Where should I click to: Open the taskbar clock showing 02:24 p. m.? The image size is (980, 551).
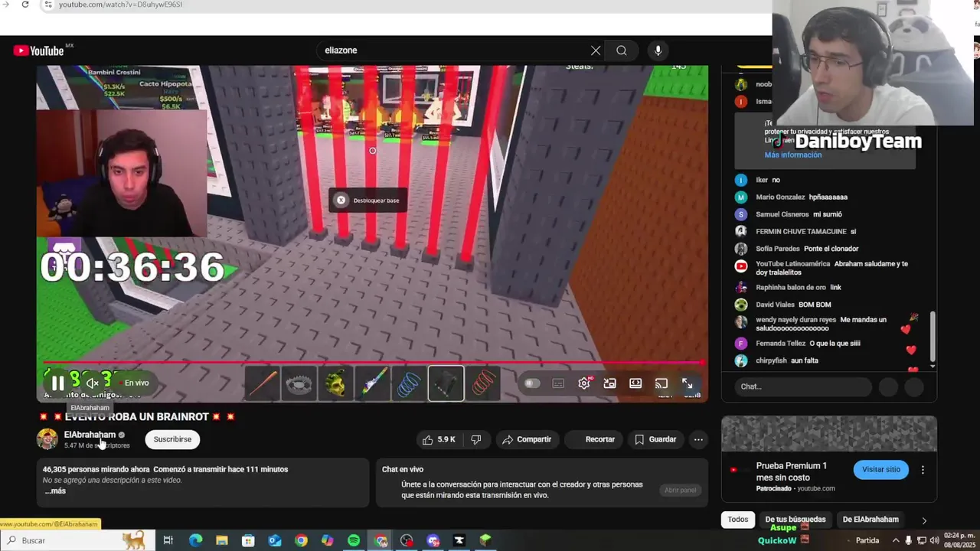coord(959,540)
